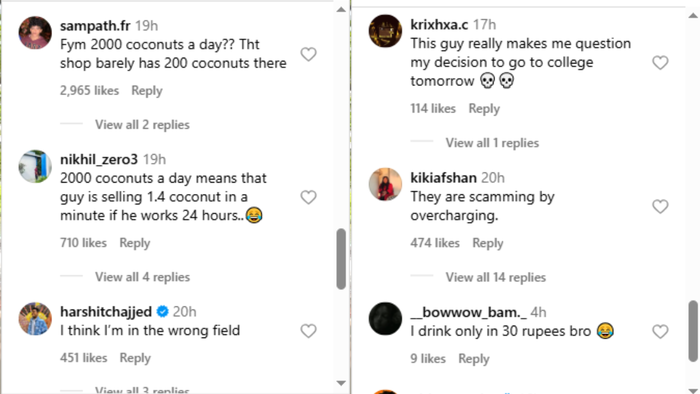Expand View all 1 replies under krixhxa.c
Screen dimensions: 700x394
point(492,143)
